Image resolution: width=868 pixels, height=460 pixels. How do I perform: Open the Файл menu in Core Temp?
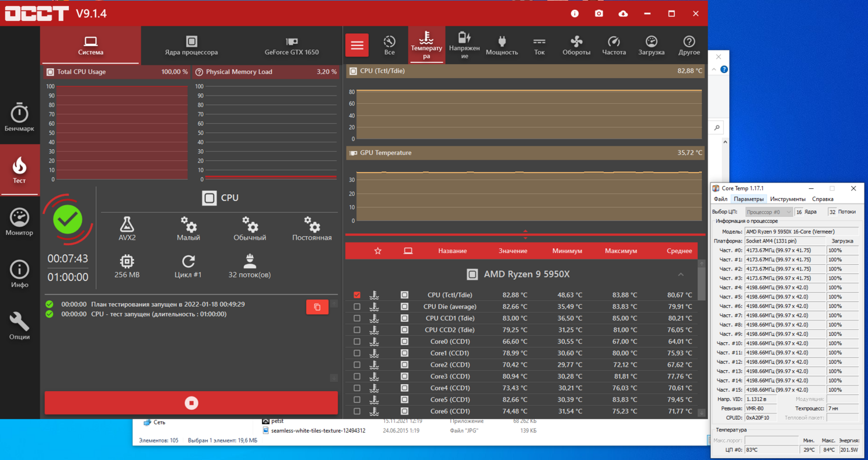[720, 199]
